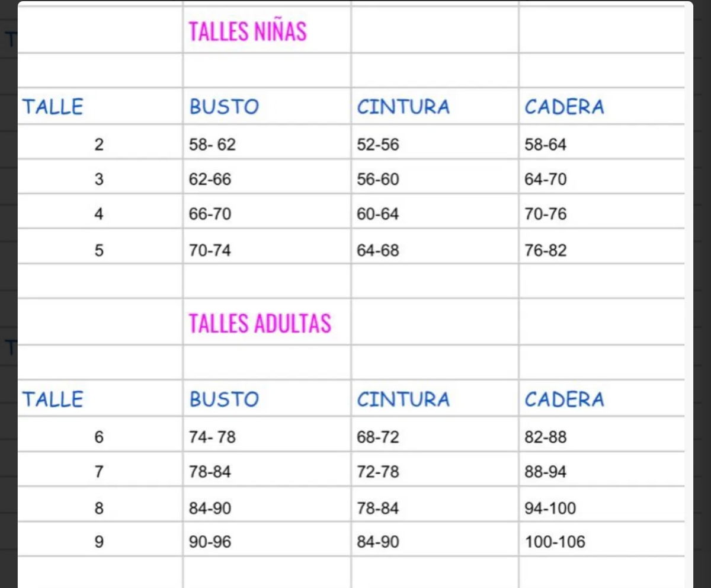The width and height of the screenshot is (711, 588).
Task: Click the cadera value "70-76"
Action: (545, 214)
